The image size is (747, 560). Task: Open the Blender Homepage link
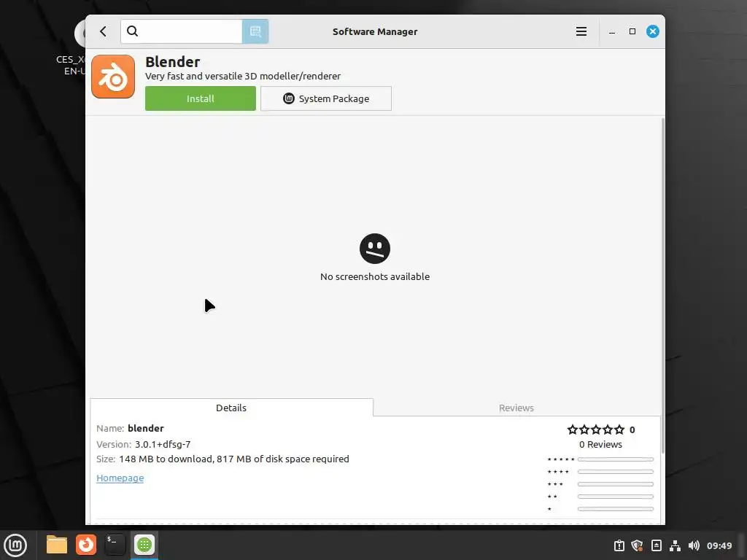click(120, 478)
